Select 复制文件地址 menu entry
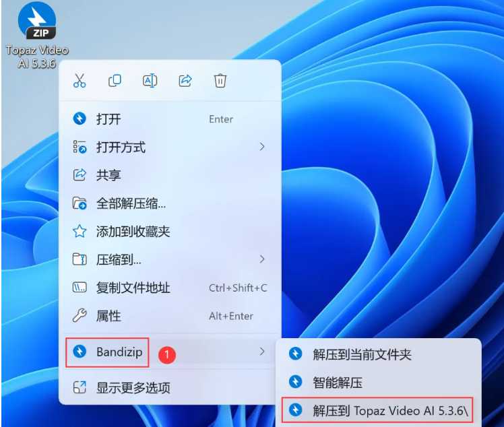This screenshot has width=504, height=427. (x=133, y=288)
